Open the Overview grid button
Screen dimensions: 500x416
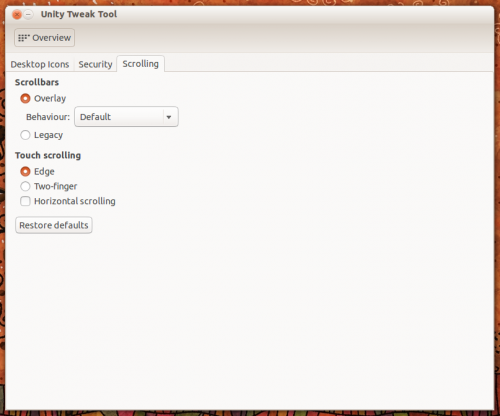point(44,38)
